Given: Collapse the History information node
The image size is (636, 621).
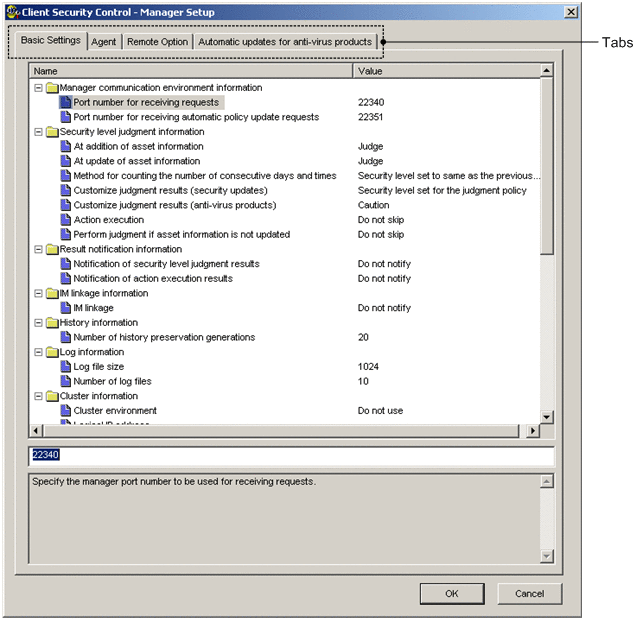Looking at the screenshot, I should [38, 322].
